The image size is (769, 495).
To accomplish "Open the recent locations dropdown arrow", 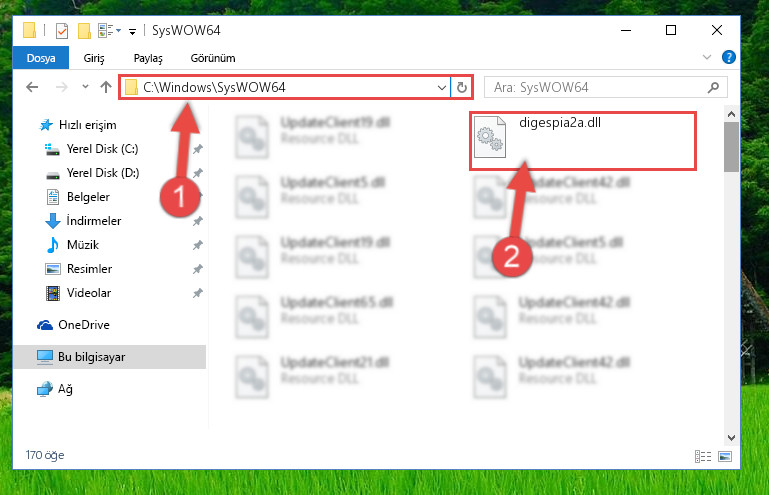I will [x=85, y=87].
